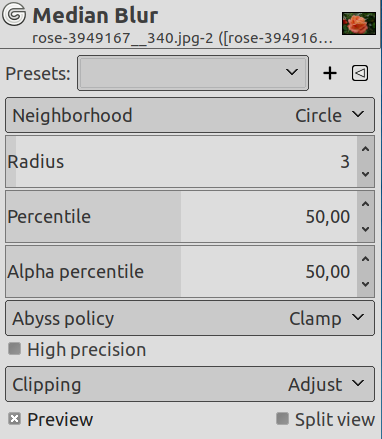Increase Radius with the up arrow

coord(365,149)
